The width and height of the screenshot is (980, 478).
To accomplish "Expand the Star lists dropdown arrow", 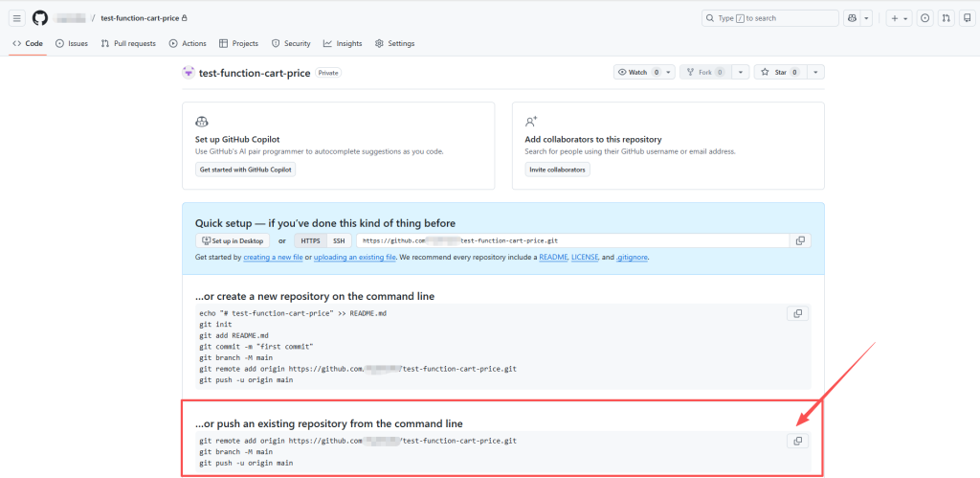I will [x=815, y=72].
